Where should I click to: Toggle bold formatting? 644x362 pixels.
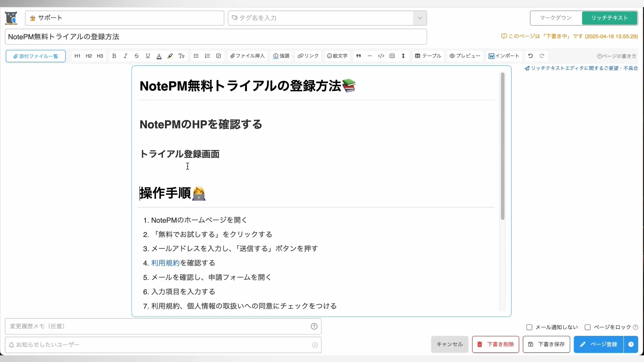[x=114, y=56]
